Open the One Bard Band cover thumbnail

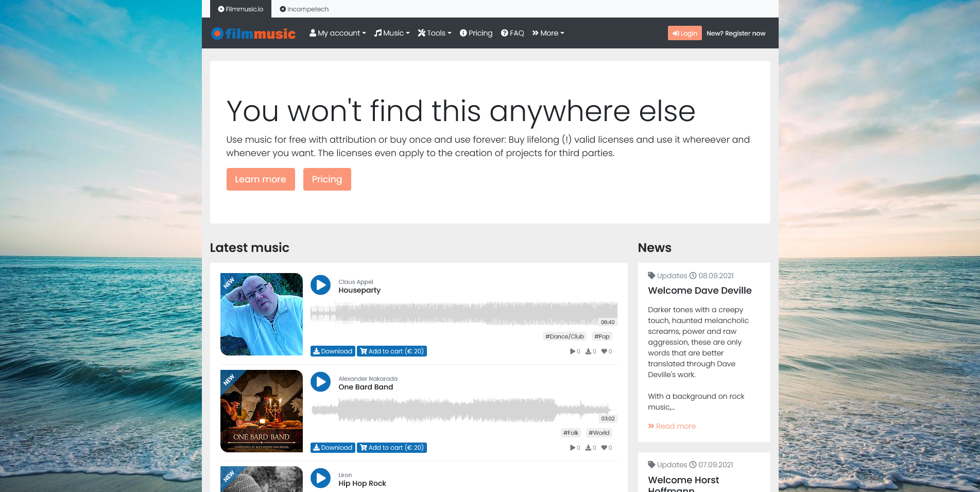(262, 411)
